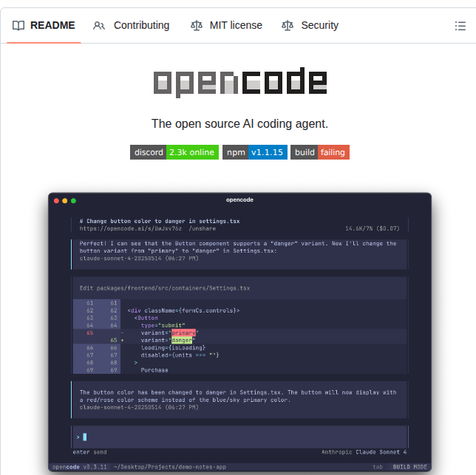Switch to the Contributing tab
The height and width of the screenshot is (475, 476).
[131, 25]
